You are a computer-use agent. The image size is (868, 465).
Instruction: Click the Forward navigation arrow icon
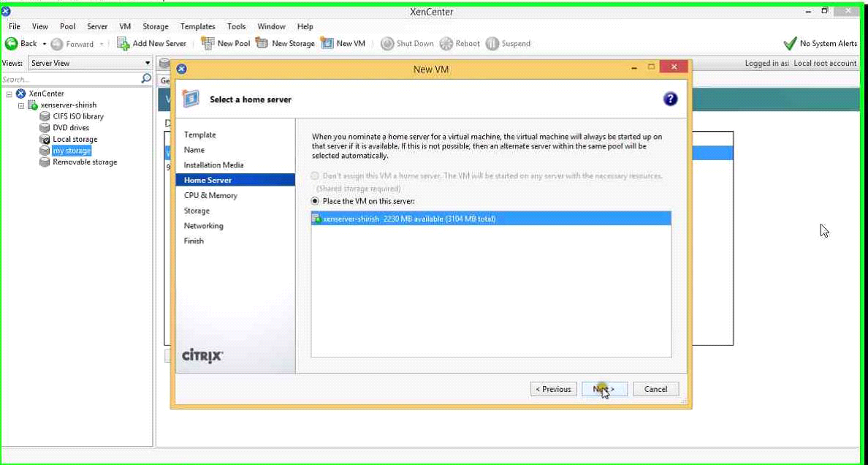(57, 44)
